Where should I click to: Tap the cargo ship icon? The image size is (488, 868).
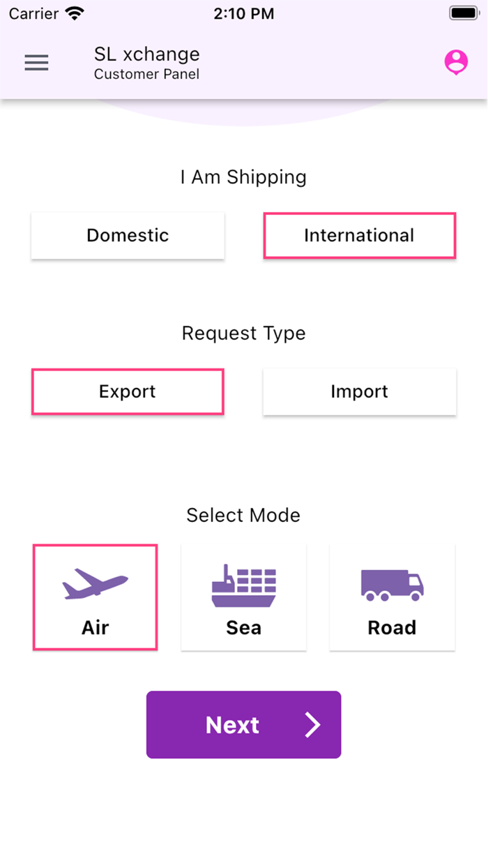(x=244, y=585)
